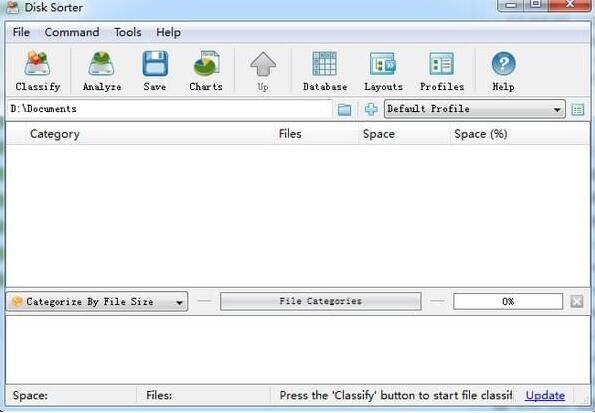Screen dimensions: 595x413
Task: Minimize the Disk Sorter window
Action: pos(511,5)
